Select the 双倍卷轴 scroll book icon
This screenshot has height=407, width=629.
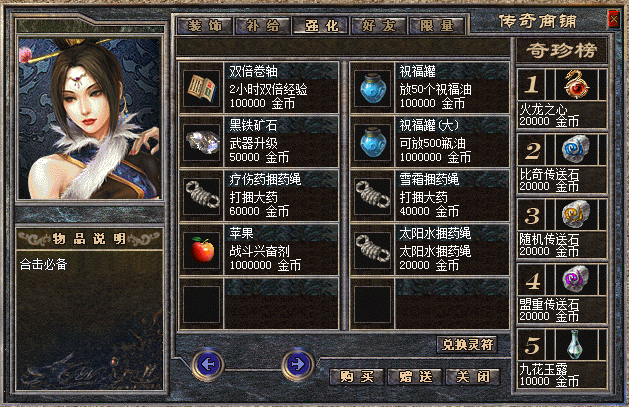[202, 88]
